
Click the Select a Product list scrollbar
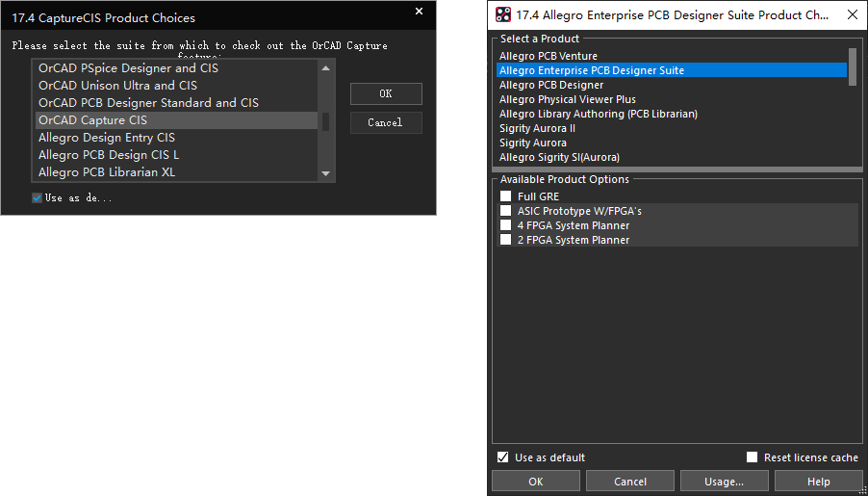tap(853, 67)
